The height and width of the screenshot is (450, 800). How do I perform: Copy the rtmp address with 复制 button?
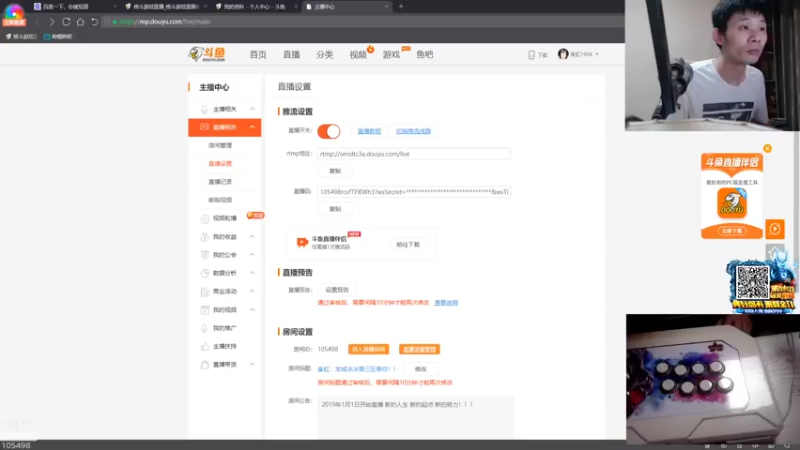pyautogui.click(x=335, y=171)
